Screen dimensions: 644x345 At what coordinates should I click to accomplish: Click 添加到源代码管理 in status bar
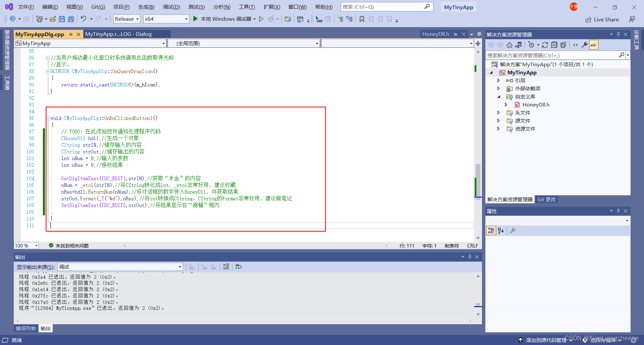point(546,340)
